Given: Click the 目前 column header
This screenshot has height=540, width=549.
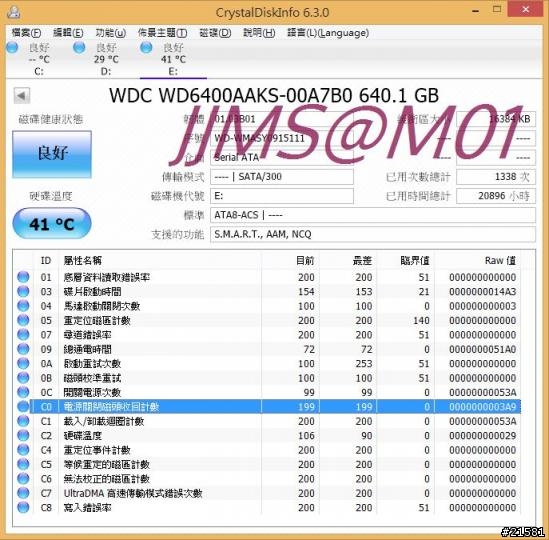Looking at the screenshot, I should [290, 261].
